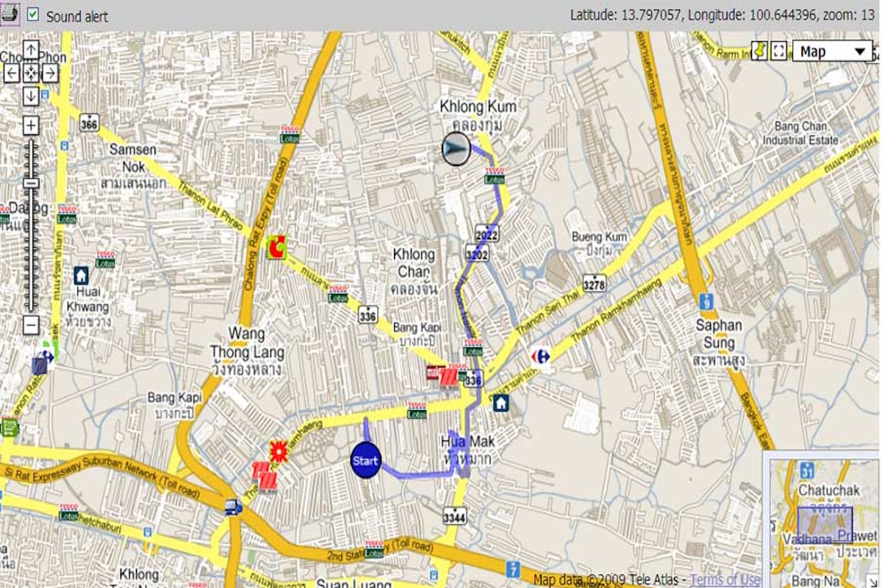Click the blue Start marker
The width and height of the screenshot is (882, 588).
point(365,461)
